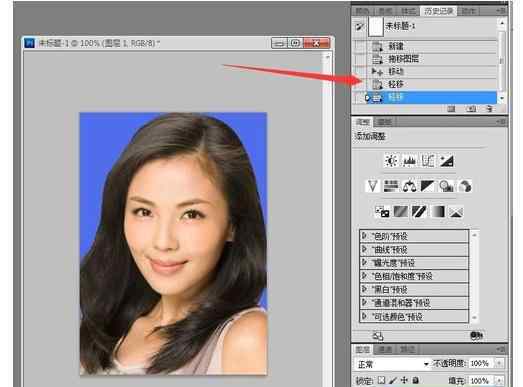Switch to the 蒙版 tab
The height and width of the screenshot is (387, 523).
pos(385,122)
